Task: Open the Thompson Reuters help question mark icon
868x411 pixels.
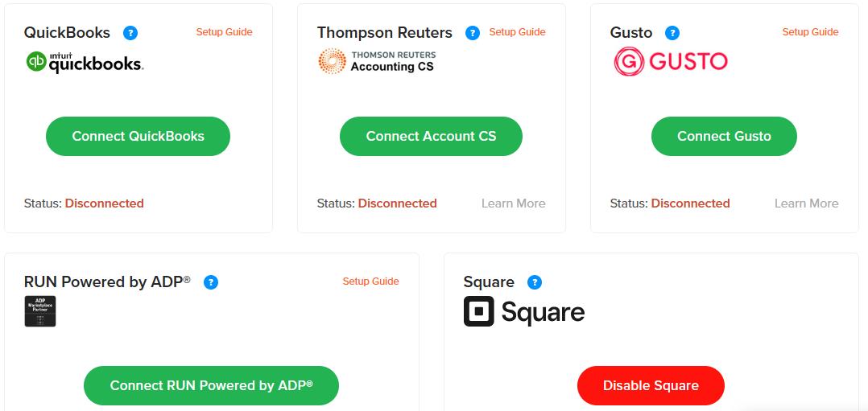Action: click(x=472, y=33)
